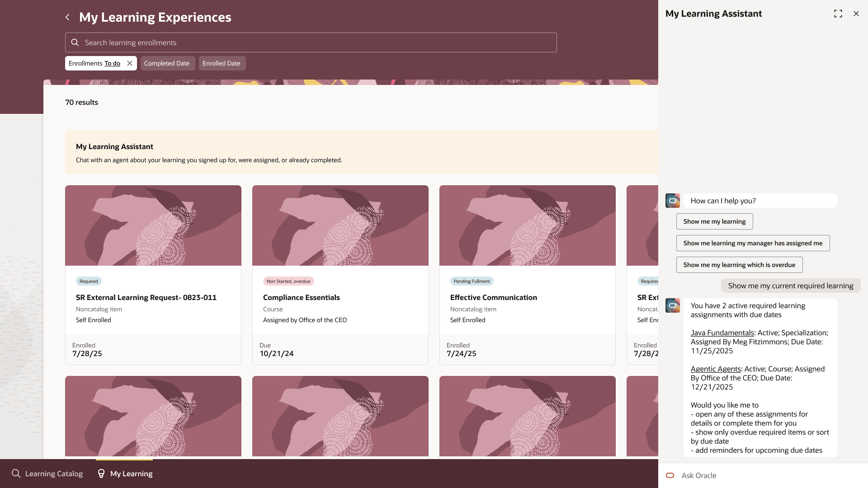Remove the Enrollments To do filter chip
Screen dimensions: 868x488
coord(129,63)
